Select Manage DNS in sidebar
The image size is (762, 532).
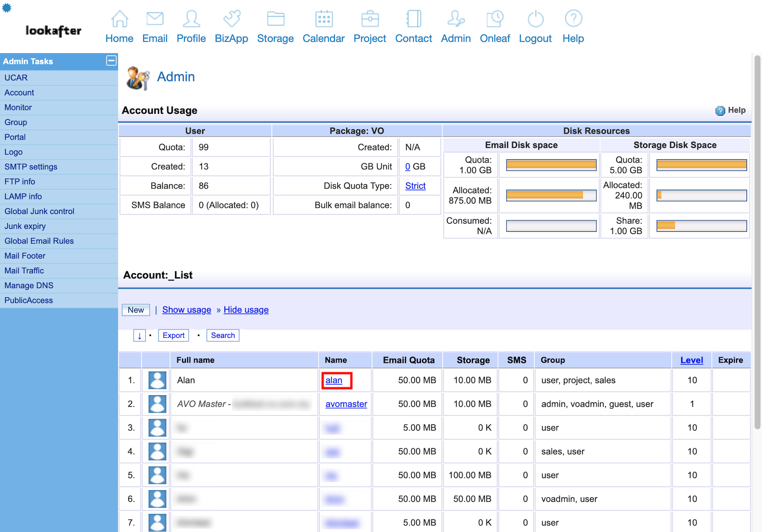pos(29,286)
